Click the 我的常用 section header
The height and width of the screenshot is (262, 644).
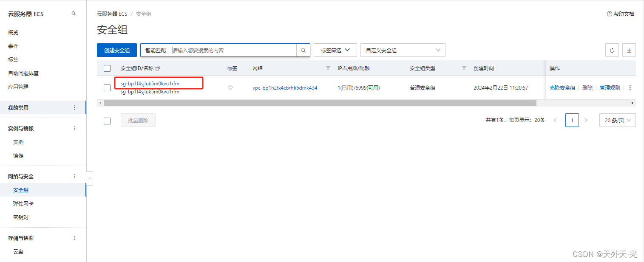(18, 108)
